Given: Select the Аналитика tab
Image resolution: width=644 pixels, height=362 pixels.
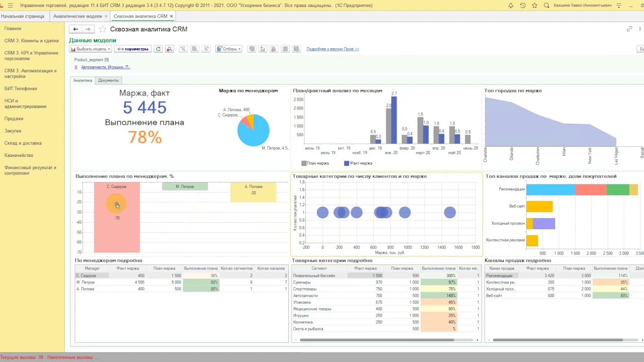Looking at the screenshot, I should click(x=83, y=80).
